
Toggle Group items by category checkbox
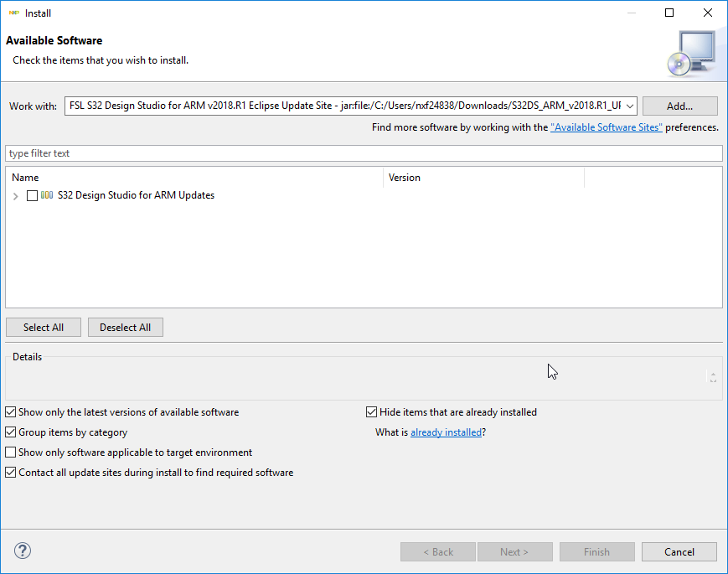click(x=10, y=432)
